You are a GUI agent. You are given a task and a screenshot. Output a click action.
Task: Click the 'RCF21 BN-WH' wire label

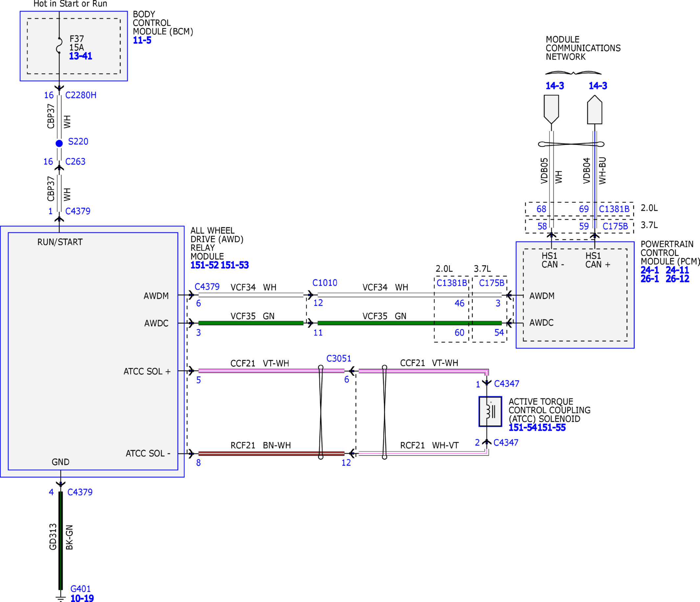tap(261, 445)
